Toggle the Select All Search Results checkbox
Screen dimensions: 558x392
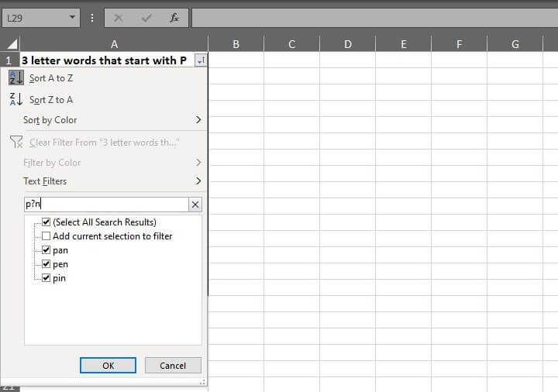coord(46,222)
